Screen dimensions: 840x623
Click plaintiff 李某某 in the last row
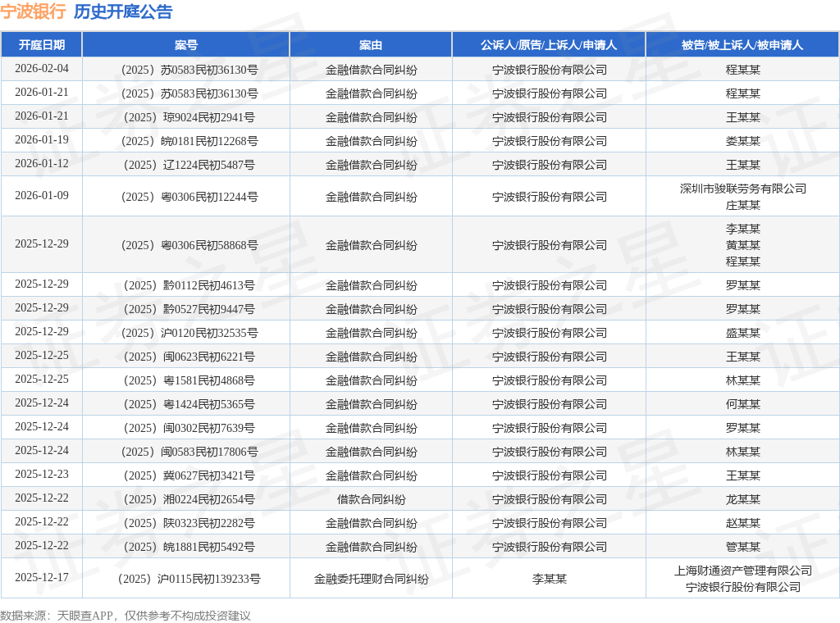[549, 579]
